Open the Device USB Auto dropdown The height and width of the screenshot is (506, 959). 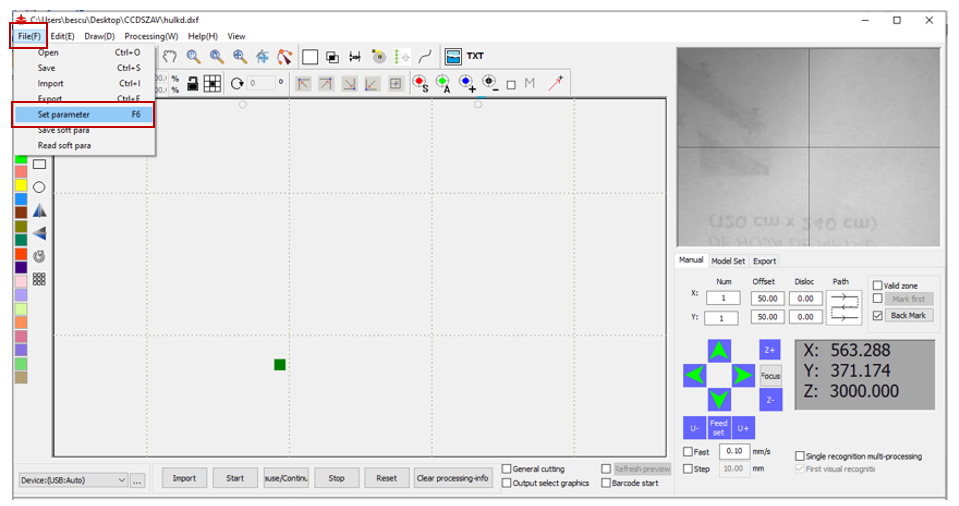point(73,480)
